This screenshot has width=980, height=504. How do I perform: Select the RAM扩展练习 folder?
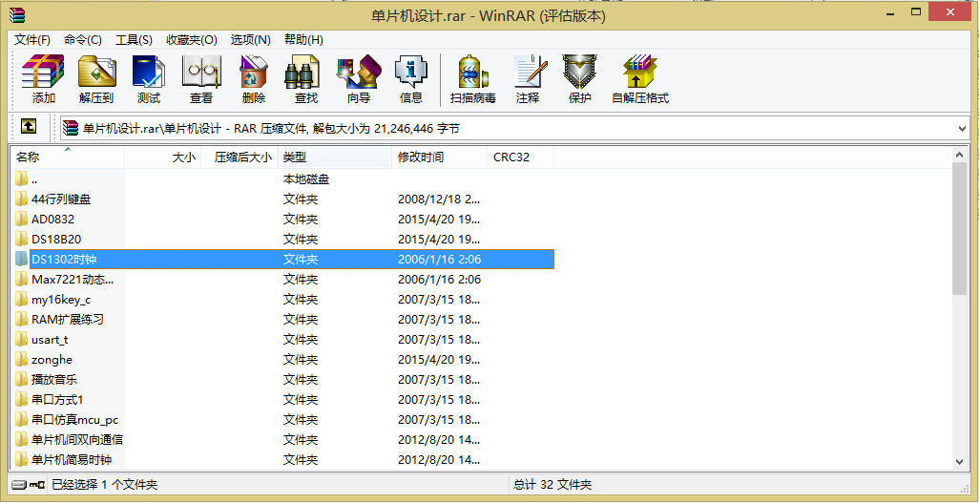pyautogui.click(x=282, y=320)
